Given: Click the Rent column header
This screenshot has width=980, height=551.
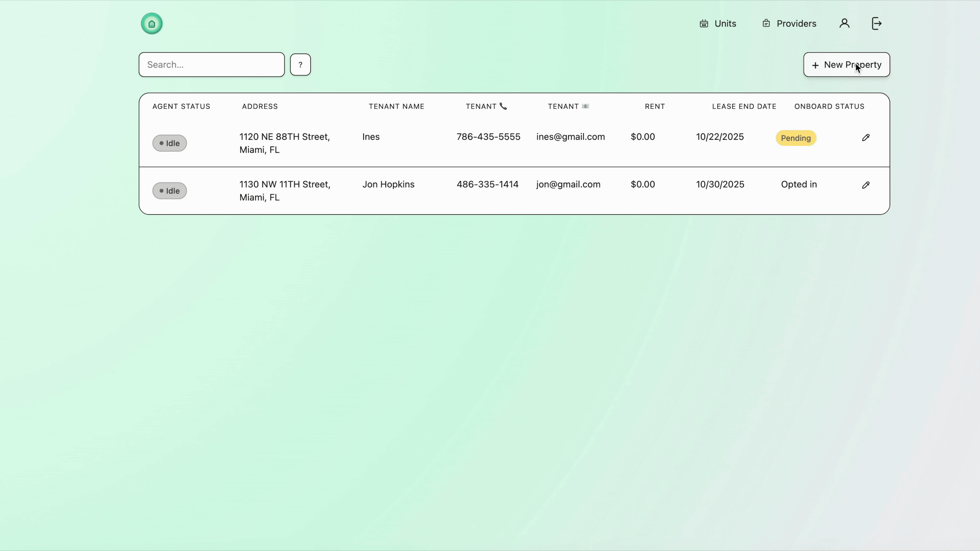Looking at the screenshot, I should pos(655,106).
